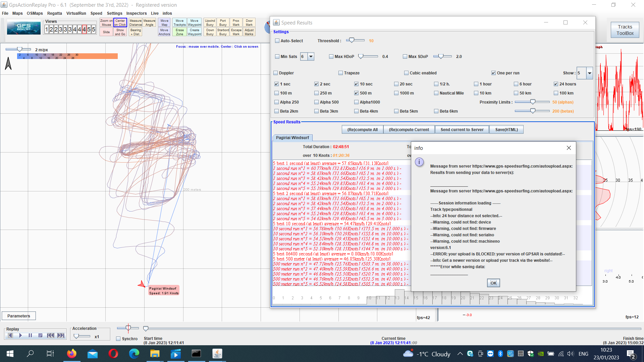Enable the Doppler option
644x362 pixels.
tap(275, 73)
